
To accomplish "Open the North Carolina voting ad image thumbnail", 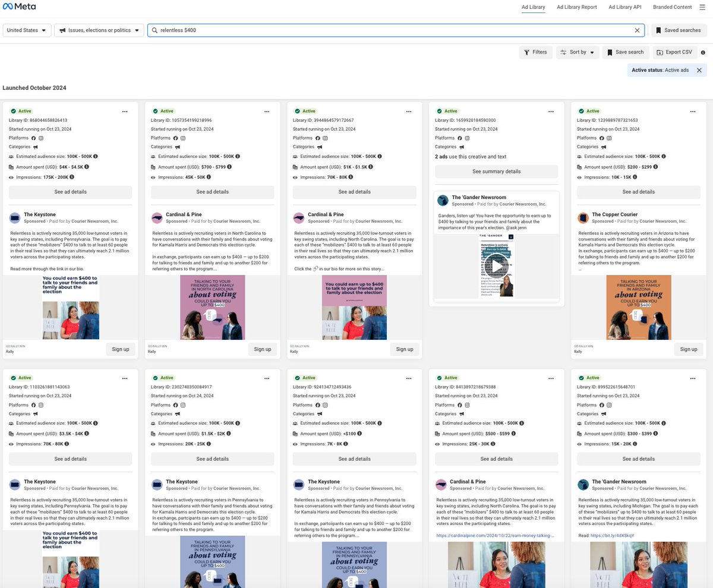I will pos(213,307).
